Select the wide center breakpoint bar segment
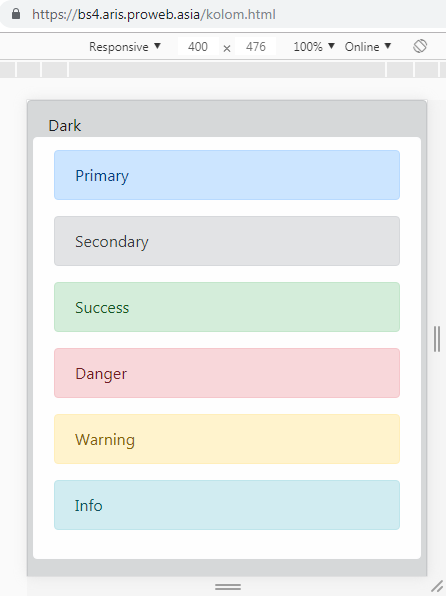Viewport: 446px width, 596px height. coord(227,70)
